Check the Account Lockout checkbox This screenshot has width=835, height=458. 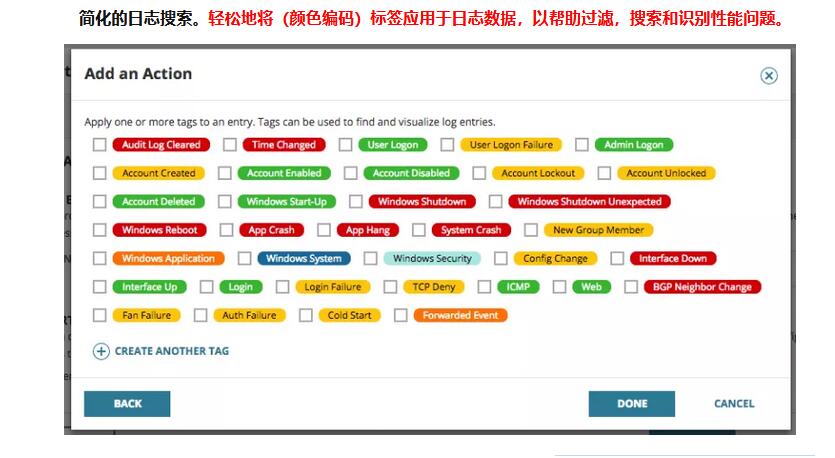point(479,173)
